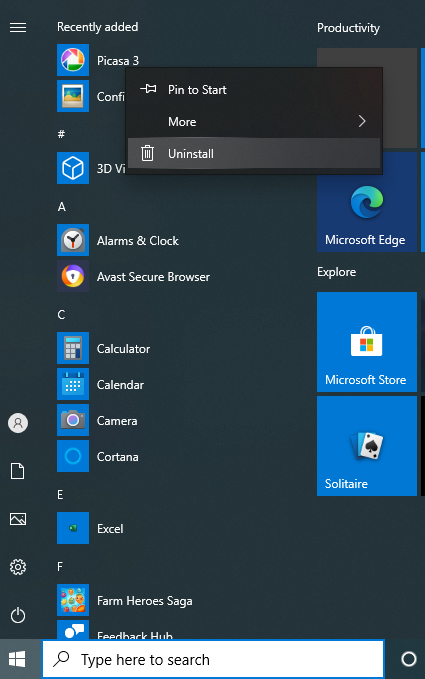Click the letter F section header
The width and height of the screenshot is (425, 679).
pyautogui.click(x=60, y=566)
